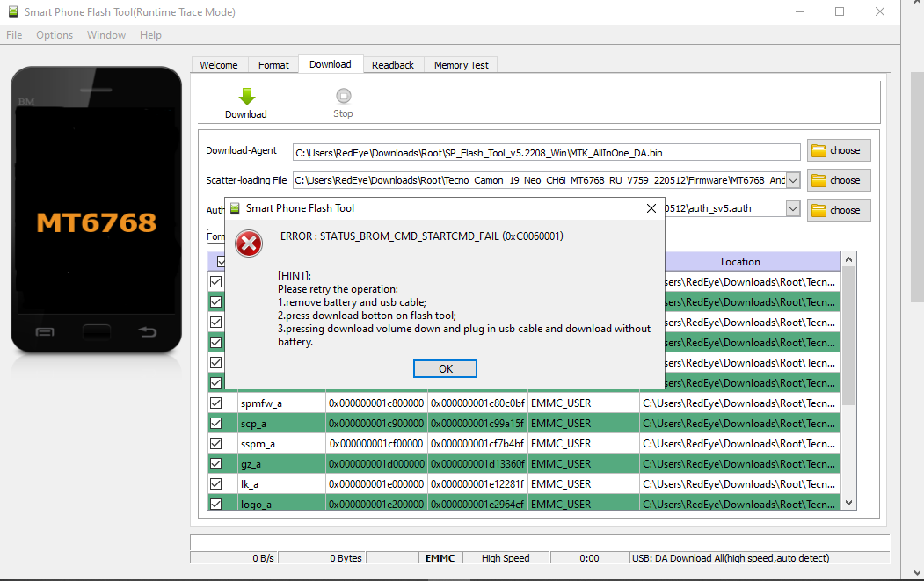Image resolution: width=924 pixels, height=581 pixels.
Task: Click the partition list scroll down arrow
Action: pos(848,503)
